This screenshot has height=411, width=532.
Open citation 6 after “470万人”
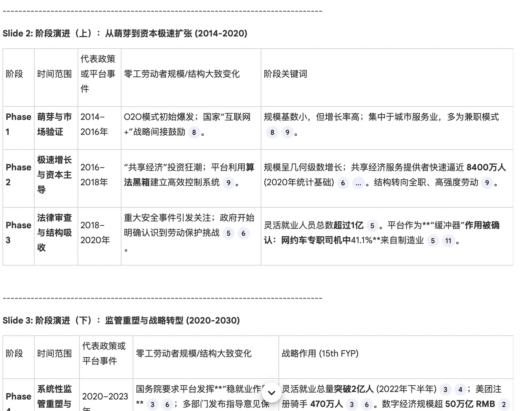click(x=367, y=405)
